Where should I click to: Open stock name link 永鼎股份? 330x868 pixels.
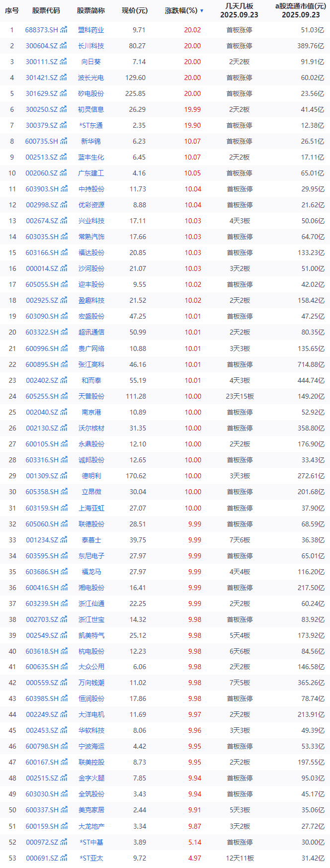click(x=91, y=444)
